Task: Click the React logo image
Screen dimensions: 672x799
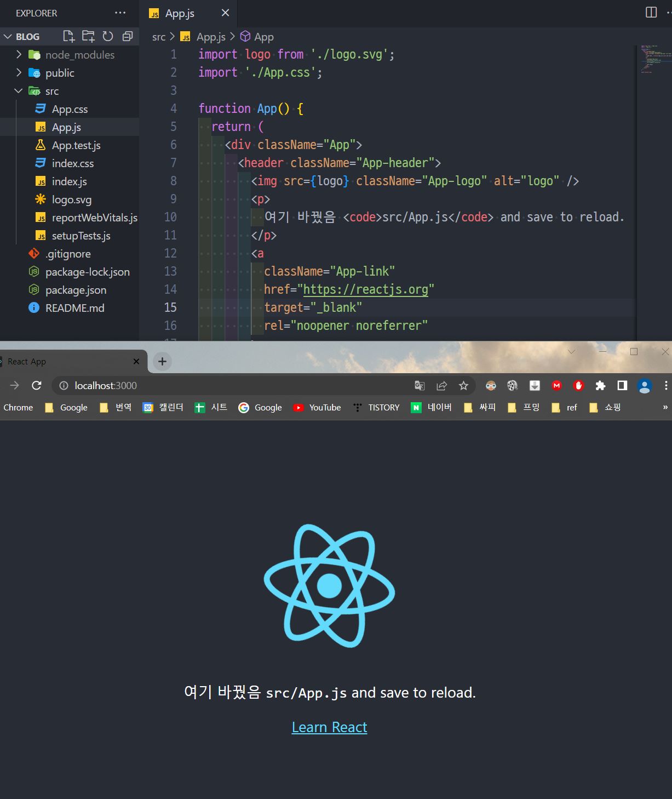Action: [x=329, y=586]
